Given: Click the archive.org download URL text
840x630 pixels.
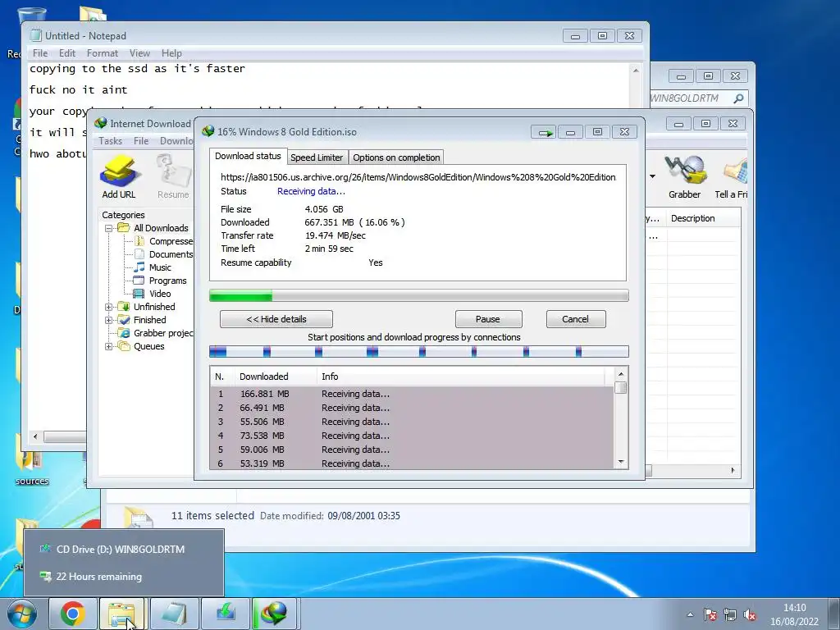Looking at the screenshot, I should (x=418, y=177).
